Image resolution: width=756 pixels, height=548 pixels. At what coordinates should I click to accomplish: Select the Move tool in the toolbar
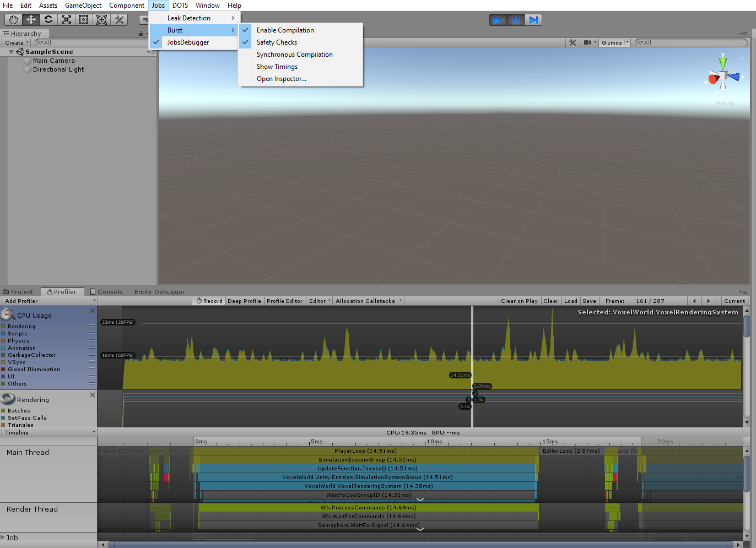pos(31,20)
